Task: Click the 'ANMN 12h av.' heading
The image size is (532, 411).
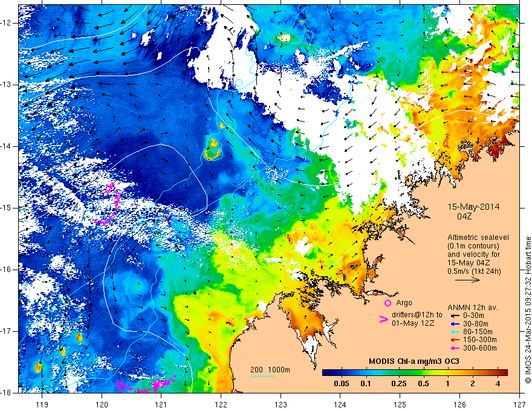Action: click(x=473, y=308)
